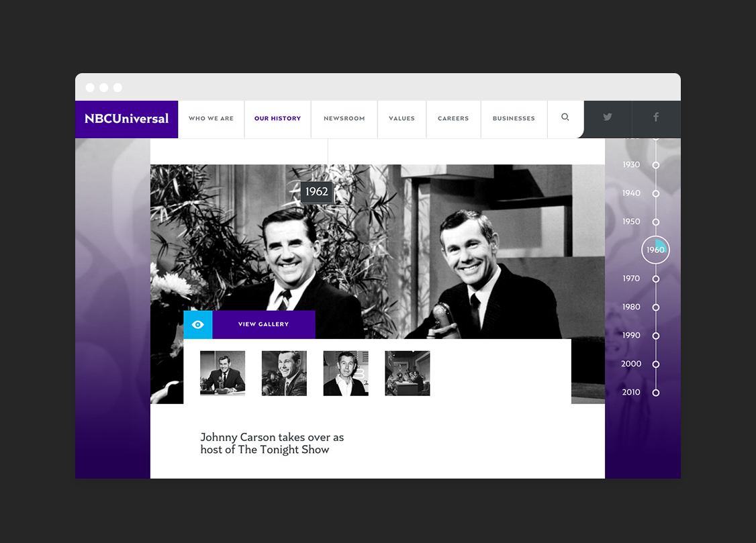
Task: Go to the Newsroom section
Action: tap(344, 119)
